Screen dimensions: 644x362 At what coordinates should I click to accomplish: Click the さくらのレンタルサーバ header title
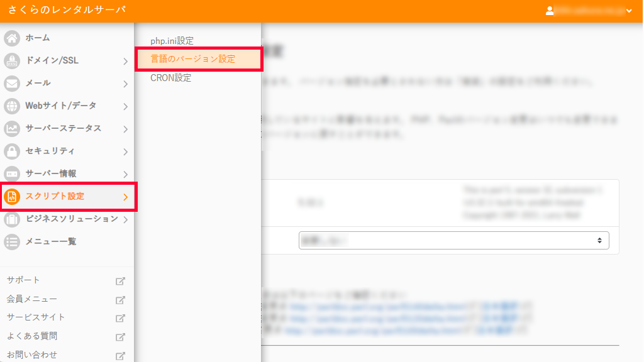coord(67,10)
